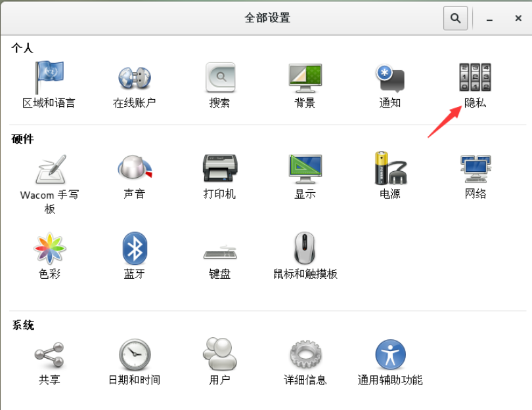Click the search button in title bar
The height and width of the screenshot is (410, 532).
(x=455, y=18)
